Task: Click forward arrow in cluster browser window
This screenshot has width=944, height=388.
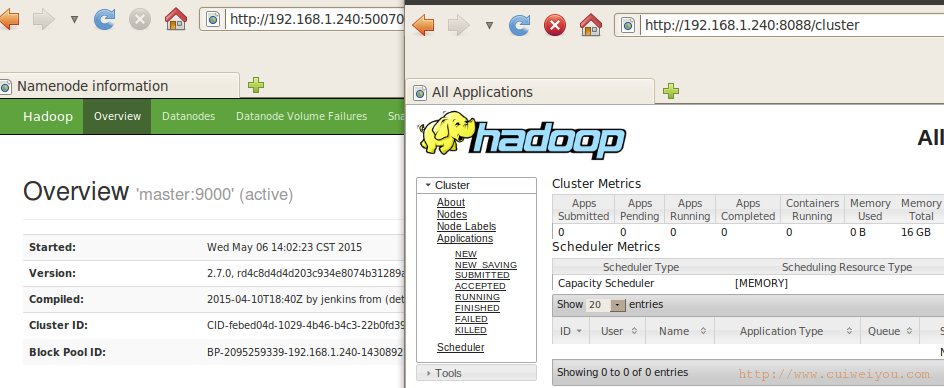Action: [x=459, y=25]
